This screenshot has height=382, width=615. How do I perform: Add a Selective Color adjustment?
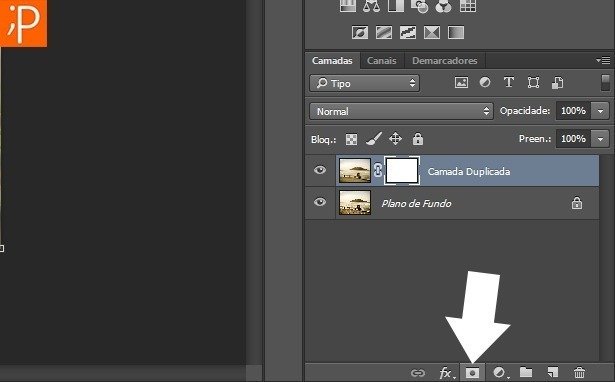pyautogui.click(x=432, y=33)
